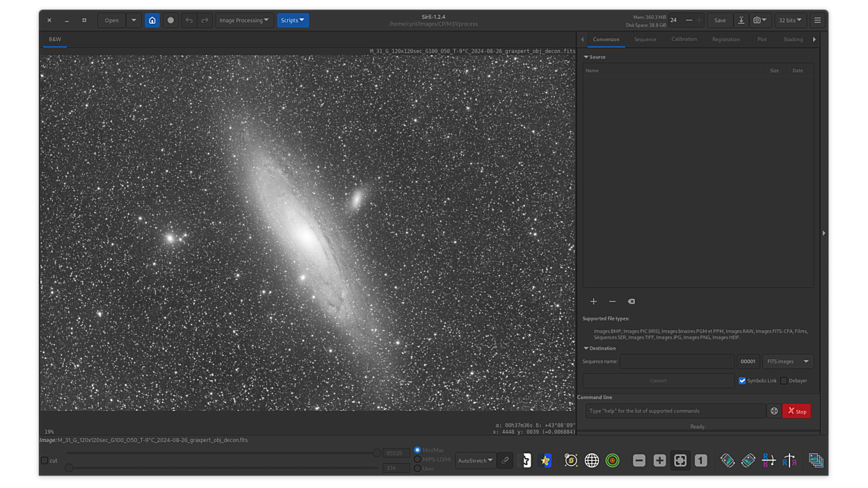
Task: Click in the command line input field
Action: pos(675,411)
